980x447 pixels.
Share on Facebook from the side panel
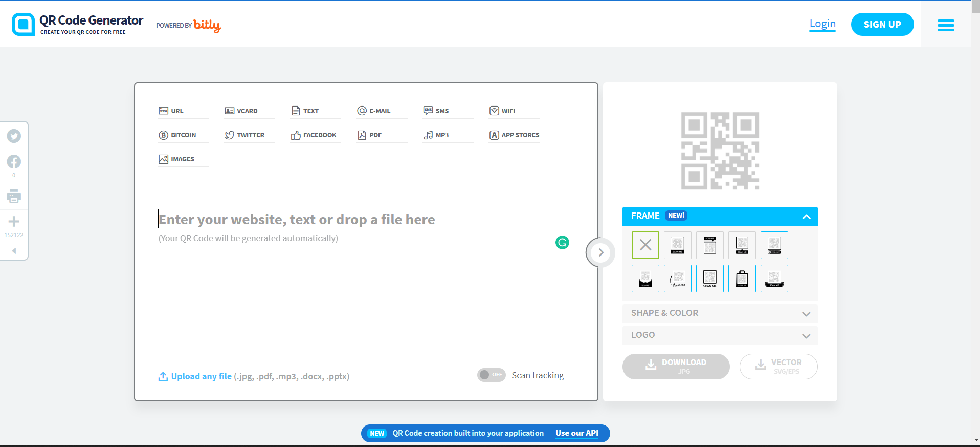14,162
